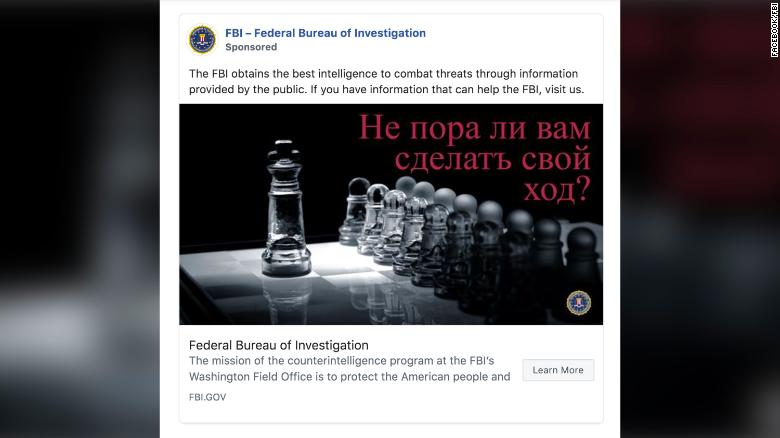The height and width of the screenshot is (438, 780).
Task: Click the FBI seal profile picture
Action: 202,39
